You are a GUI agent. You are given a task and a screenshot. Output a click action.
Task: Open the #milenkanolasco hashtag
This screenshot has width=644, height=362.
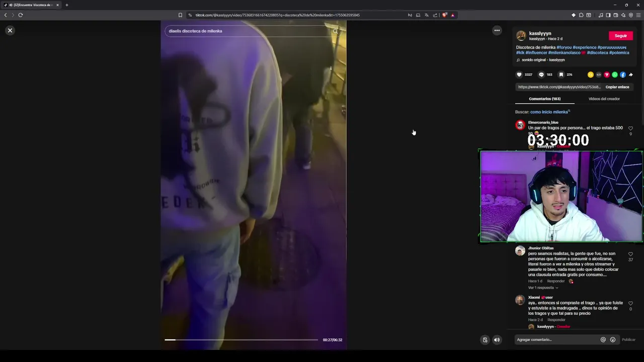coord(564,53)
